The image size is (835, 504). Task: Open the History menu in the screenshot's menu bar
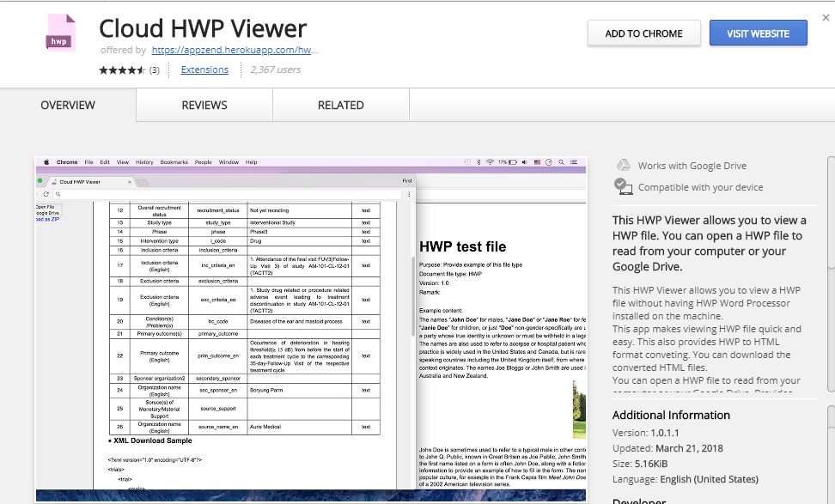(x=144, y=162)
